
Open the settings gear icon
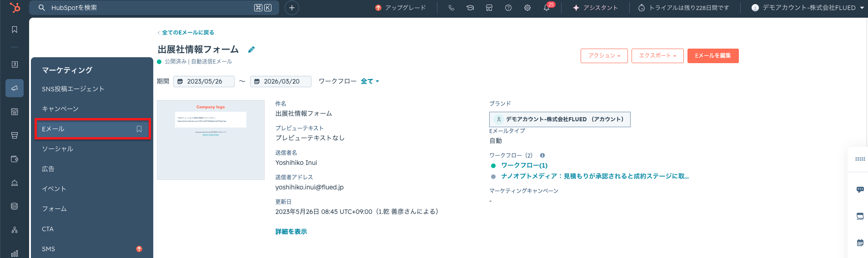coord(527,8)
